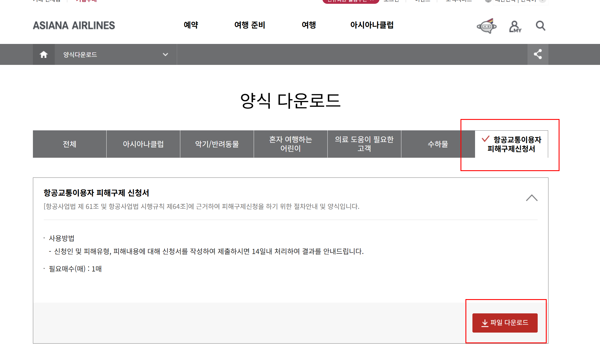Open the 여행 준비 menu
600x364 pixels.
tap(250, 25)
